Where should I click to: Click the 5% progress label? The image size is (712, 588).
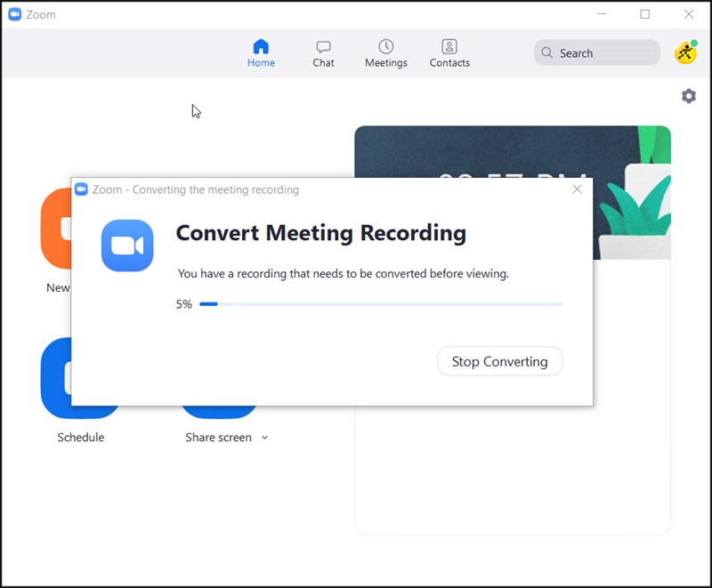point(182,303)
